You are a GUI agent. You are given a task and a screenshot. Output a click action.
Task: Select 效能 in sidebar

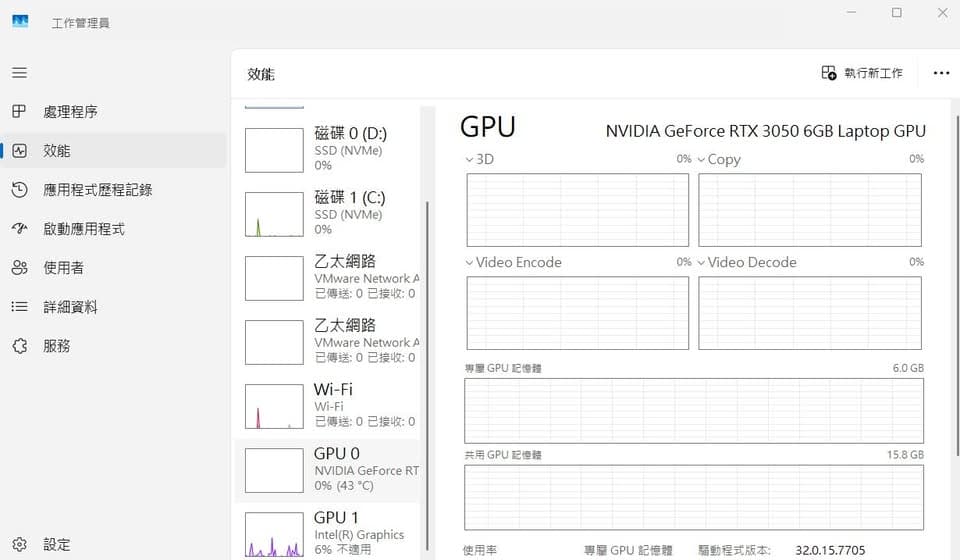[x=113, y=151]
